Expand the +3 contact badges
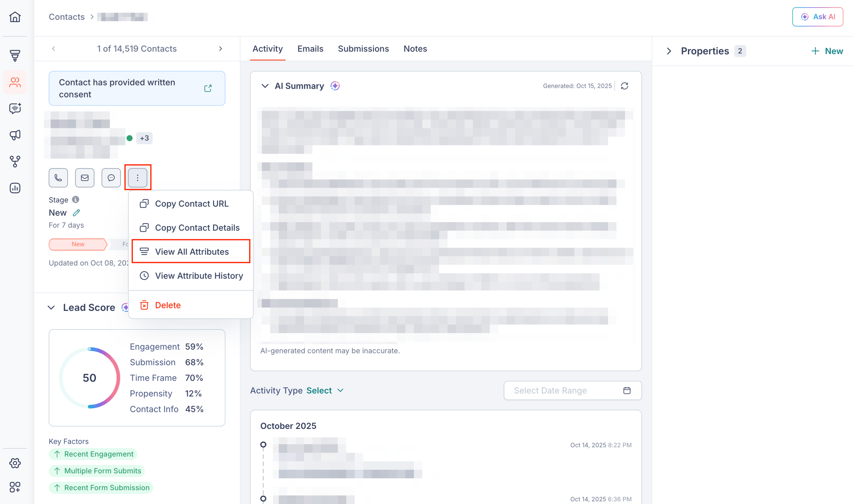Image resolution: width=853 pixels, height=504 pixels. coord(144,138)
